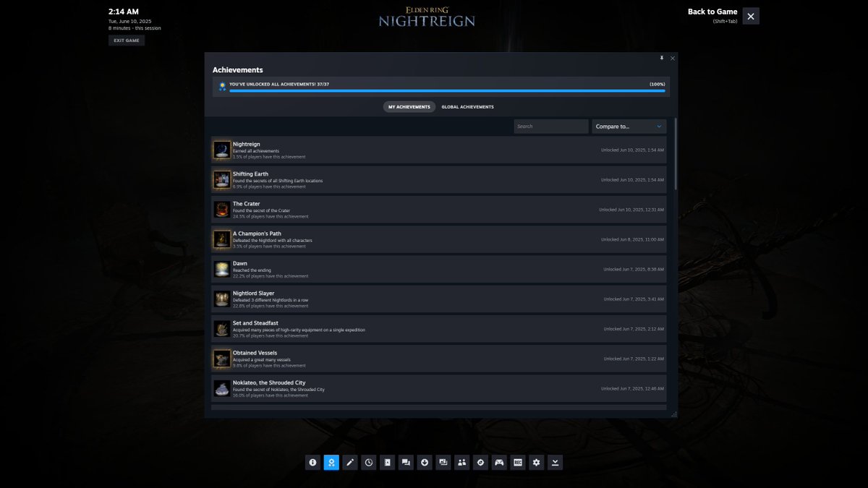This screenshot has width=868, height=488.
Task: Click the Nightreign achievement icon
Action: pos(222,150)
